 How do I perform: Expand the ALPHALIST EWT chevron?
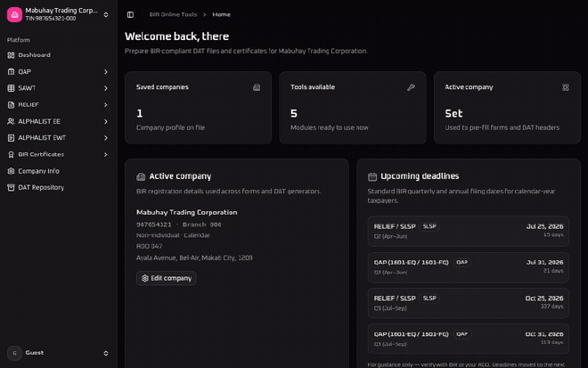106,138
